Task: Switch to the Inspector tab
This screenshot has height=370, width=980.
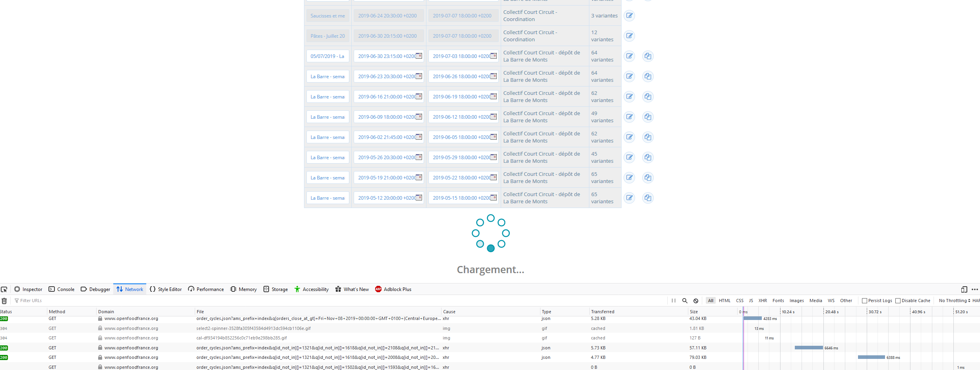Action: click(28, 289)
